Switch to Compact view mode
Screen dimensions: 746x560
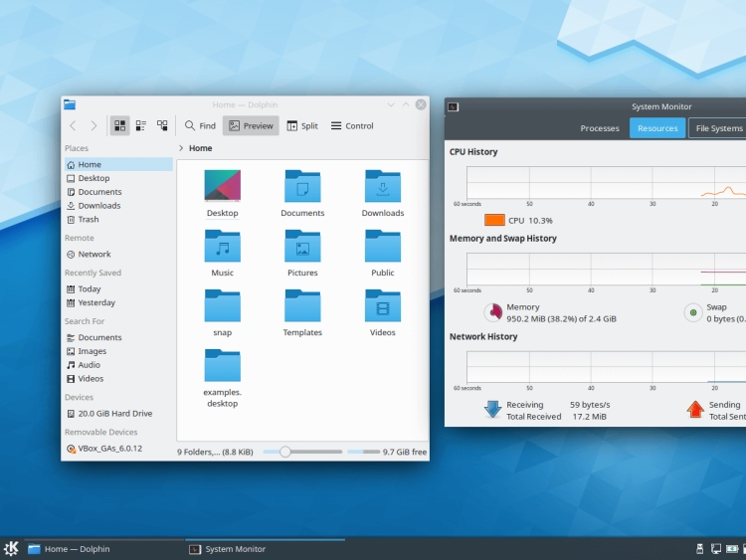pyautogui.click(x=141, y=126)
